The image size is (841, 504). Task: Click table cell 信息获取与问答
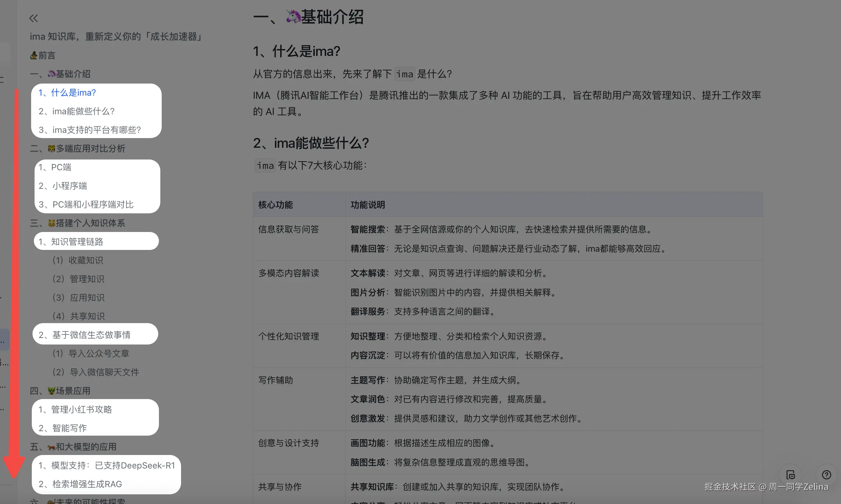click(x=289, y=229)
